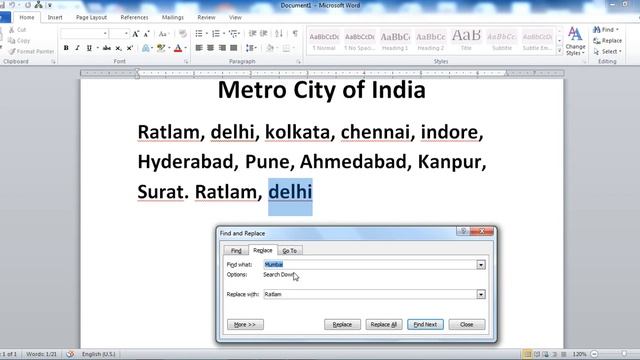The image size is (640, 360).
Task: Open the Page Layout ribbon tab
Action: point(91,18)
